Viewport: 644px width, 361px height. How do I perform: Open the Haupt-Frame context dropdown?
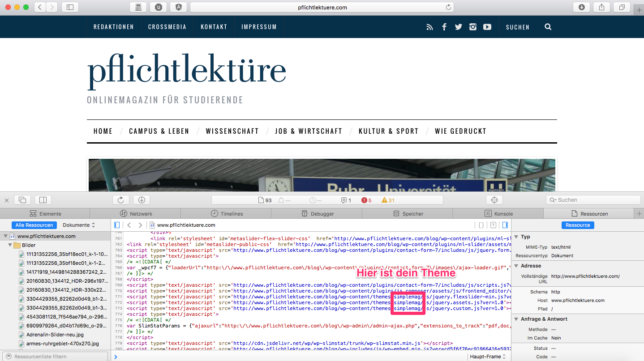(487, 357)
